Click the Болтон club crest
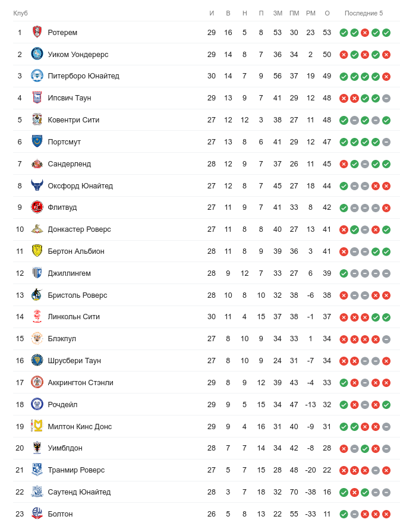This screenshot has width=400, height=532. (x=37, y=514)
